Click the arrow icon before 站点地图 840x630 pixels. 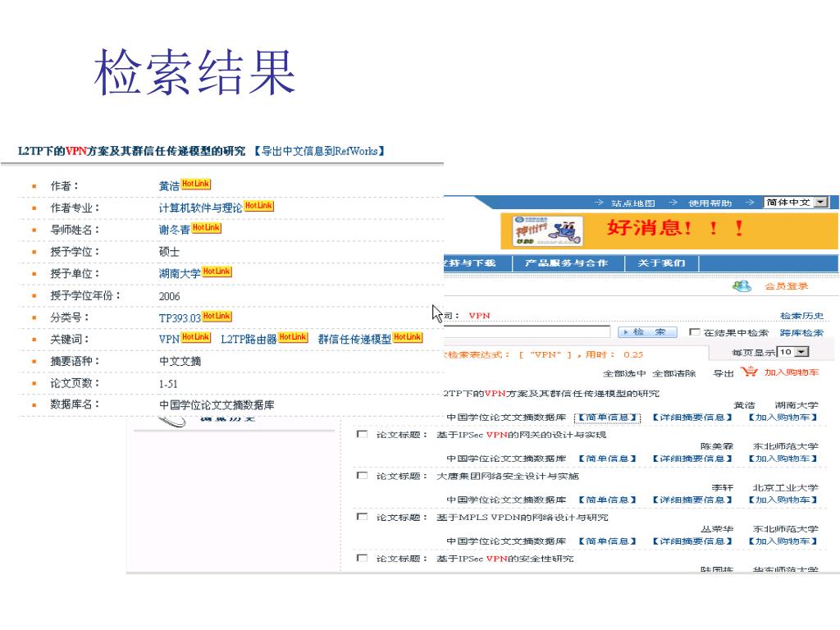pos(599,203)
